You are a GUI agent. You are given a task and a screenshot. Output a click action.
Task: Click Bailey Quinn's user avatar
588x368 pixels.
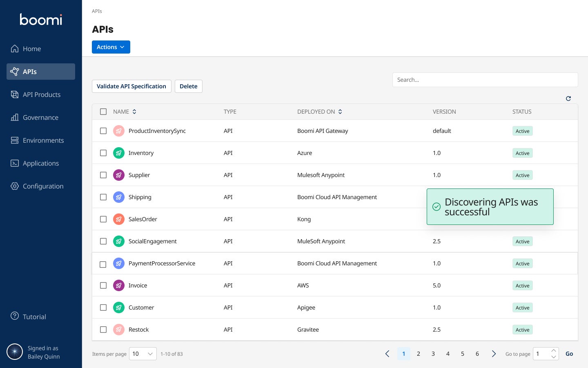15,352
